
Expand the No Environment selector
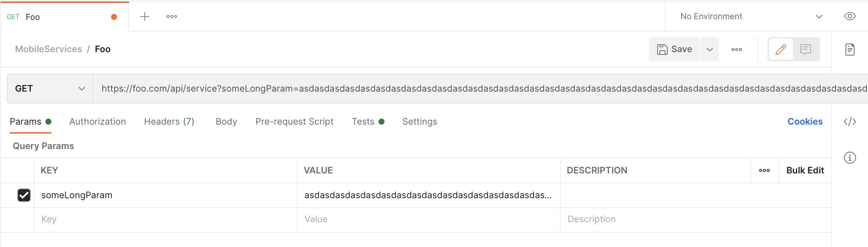(750, 16)
